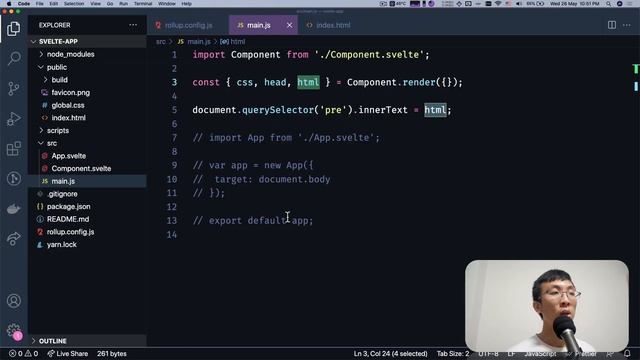The width and height of the screenshot is (640, 360).
Task: Open Explorer more actions ellipsis
Action: click(133, 25)
